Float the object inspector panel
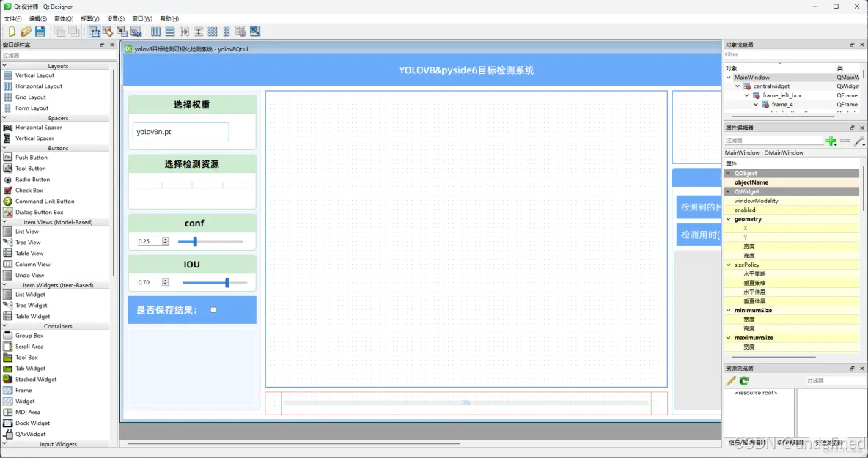868x458 pixels. [853, 44]
